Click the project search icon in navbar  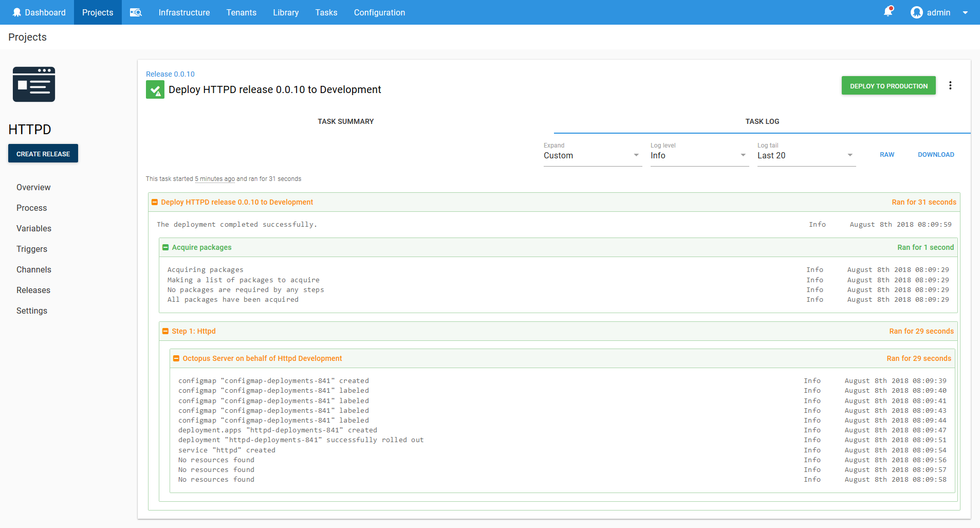point(136,12)
